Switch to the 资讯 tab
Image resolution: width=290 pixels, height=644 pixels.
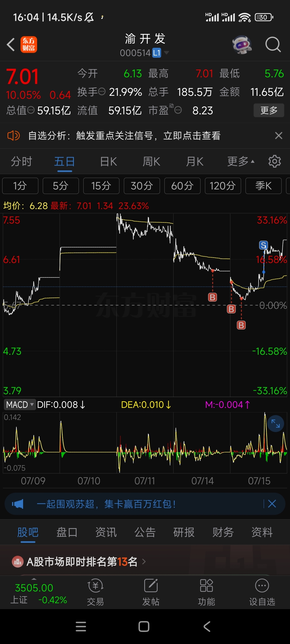(106, 532)
